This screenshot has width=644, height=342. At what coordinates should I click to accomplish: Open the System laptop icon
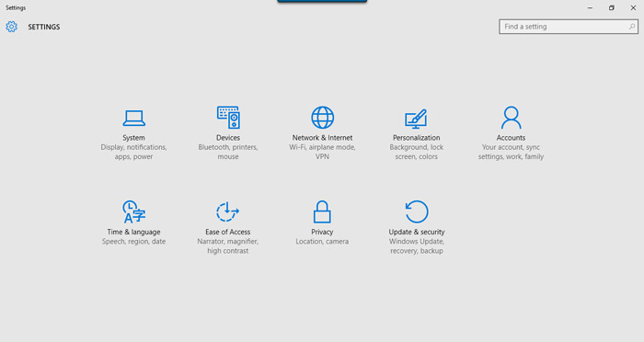134,119
